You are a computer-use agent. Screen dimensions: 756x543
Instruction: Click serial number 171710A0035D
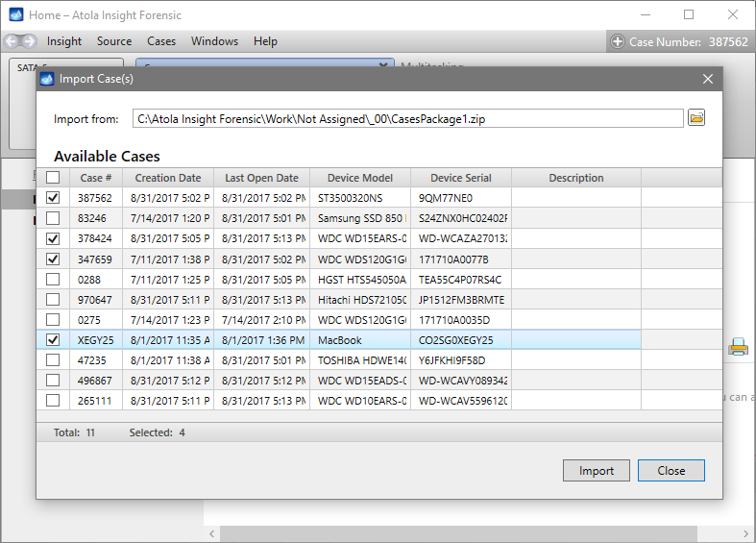[454, 320]
